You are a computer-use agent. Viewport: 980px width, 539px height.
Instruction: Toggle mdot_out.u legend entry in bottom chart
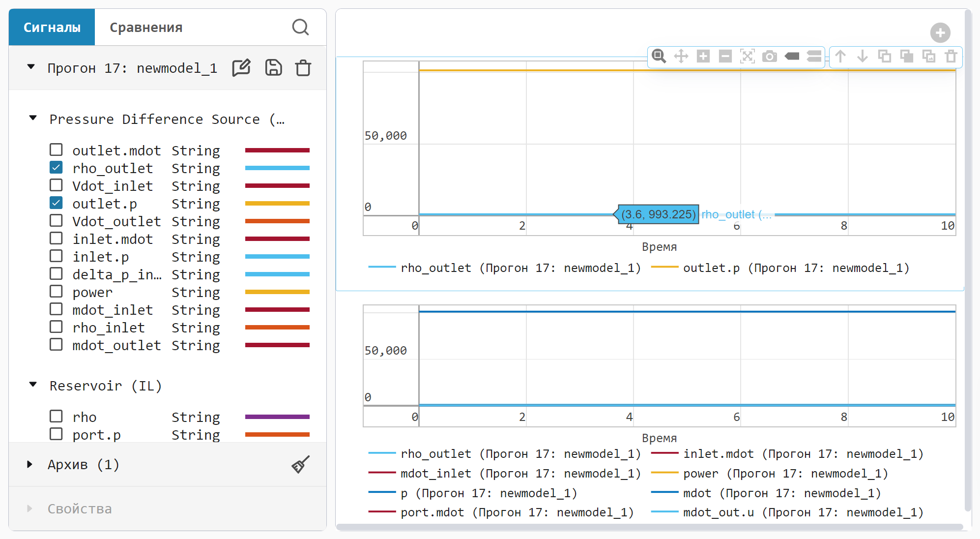coord(787,512)
